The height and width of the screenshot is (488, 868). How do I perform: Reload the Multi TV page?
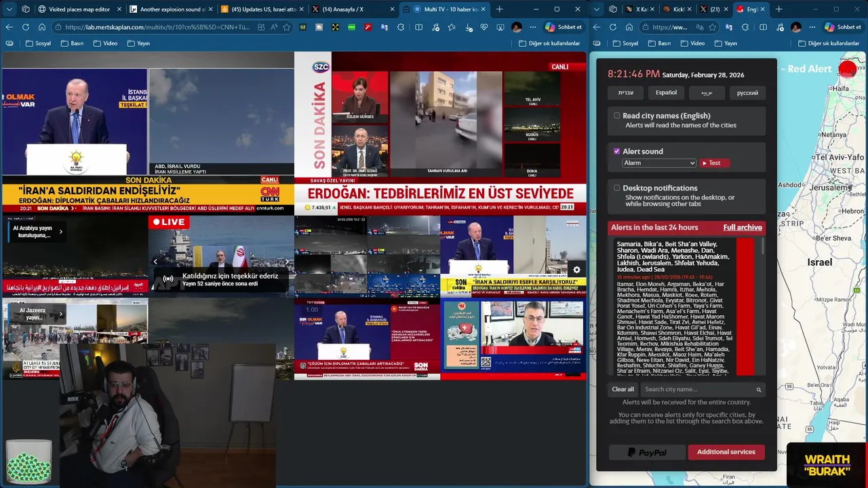tap(26, 27)
